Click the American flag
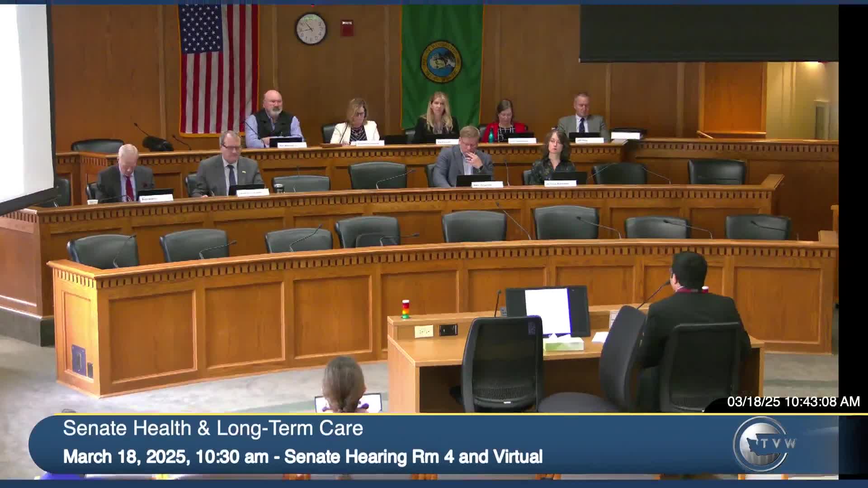Viewport: 868px width, 488px height. point(218,68)
